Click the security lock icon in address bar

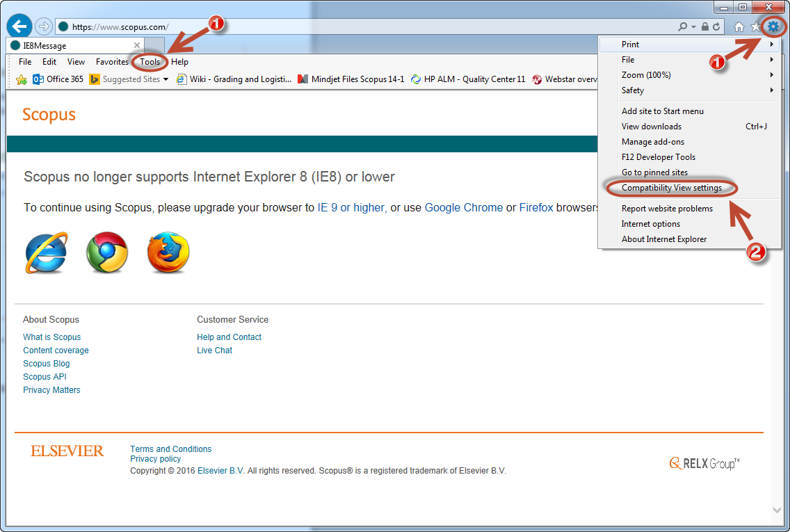coord(705,26)
